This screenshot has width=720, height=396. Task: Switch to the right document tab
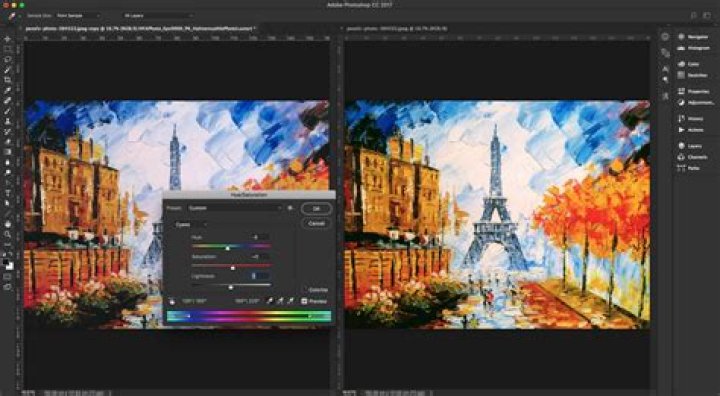tap(397, 28)
